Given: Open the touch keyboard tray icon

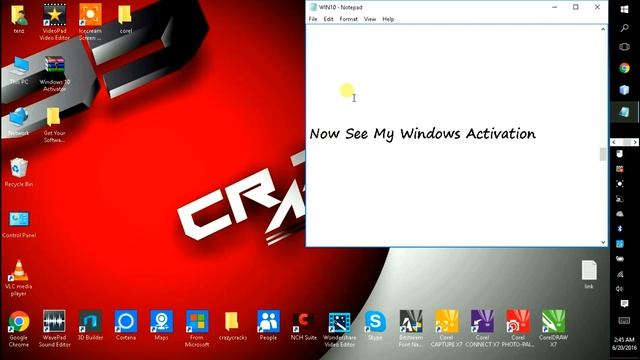Looking at the screenshot, I should point(624,321).
